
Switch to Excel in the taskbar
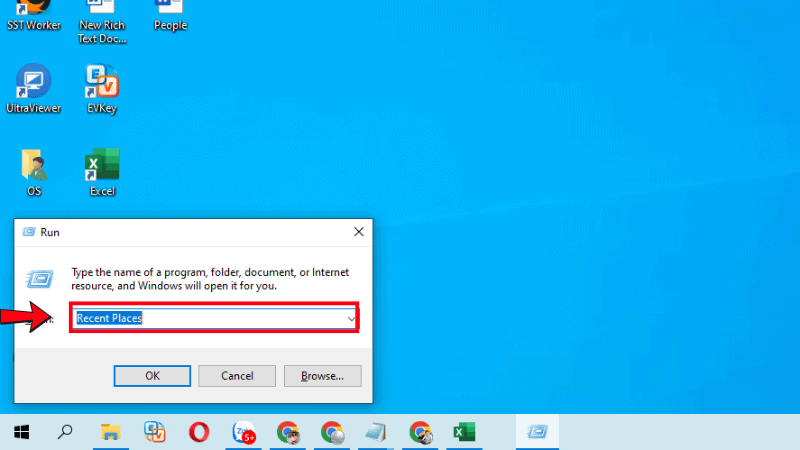[x=463, y=432]
